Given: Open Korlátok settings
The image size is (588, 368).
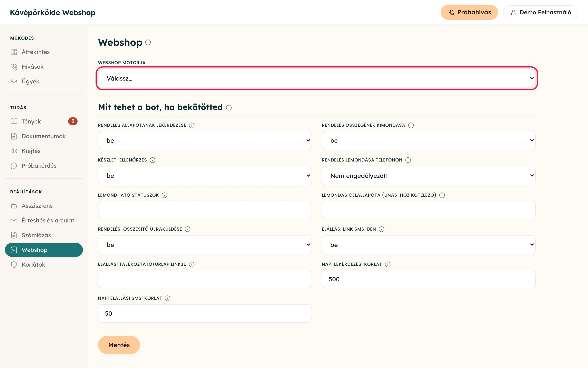Looking at the screenshot, I should click(44, 265).
